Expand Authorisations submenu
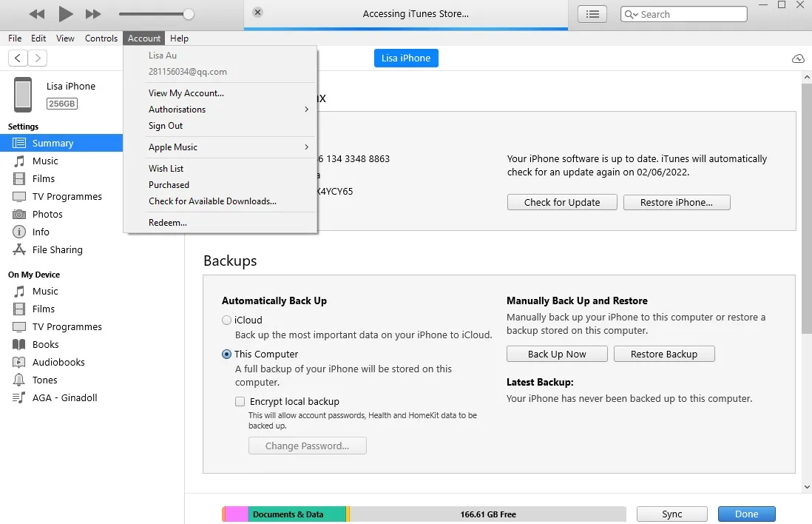Screen dimensions: 812x524 tap(220, 110)
